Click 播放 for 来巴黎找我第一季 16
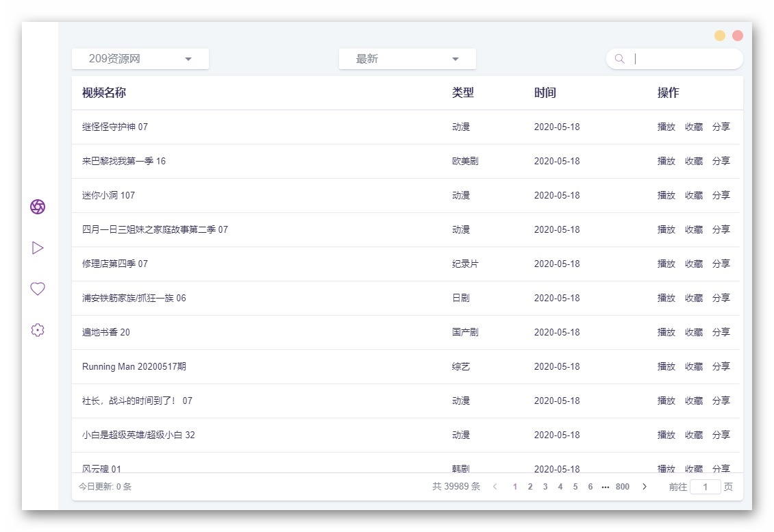Viewport: 774px width, 532px height. pyautogui.click(x=666, y=161)
